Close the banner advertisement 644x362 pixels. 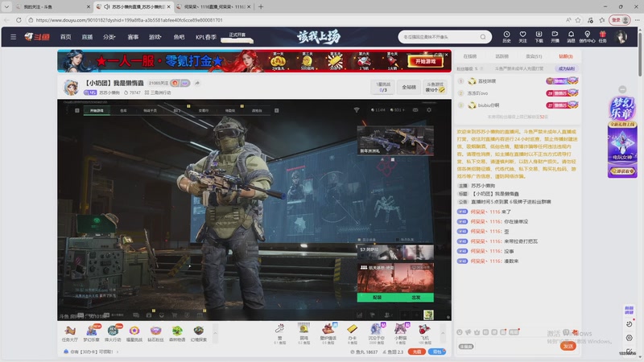pos(447,54)
